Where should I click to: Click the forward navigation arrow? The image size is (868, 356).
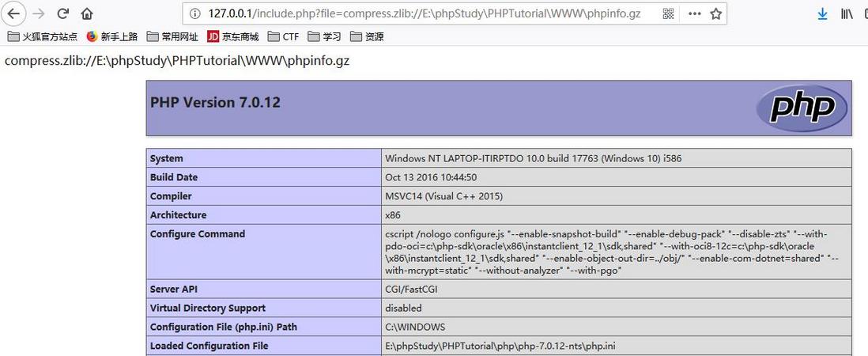click(x=38, y=13)
